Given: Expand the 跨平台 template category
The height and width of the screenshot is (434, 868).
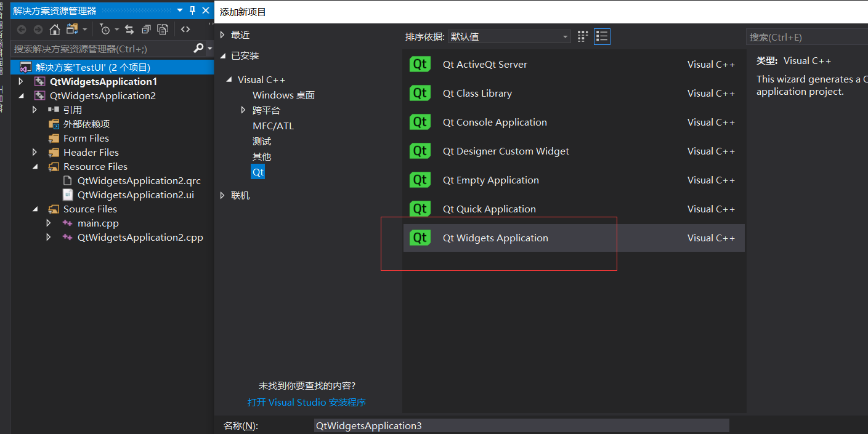Looking at the screenshot, I should click(244, 110).
